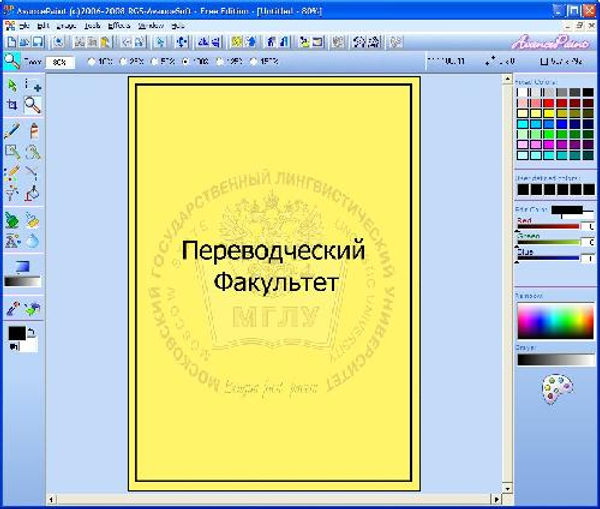Pick the pure blue fixed color swatch
This screenshot has height=509, width=600.
pyautogui.click(x=562, y=124)
